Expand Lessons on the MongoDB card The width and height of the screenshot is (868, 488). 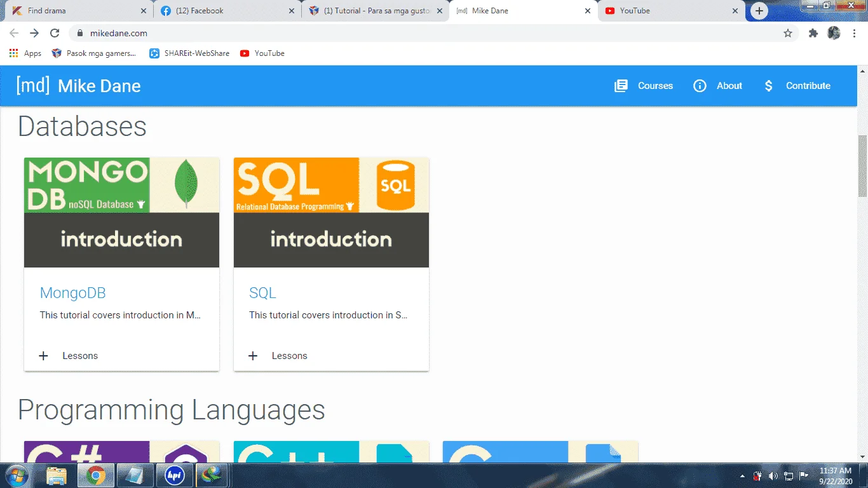click(69, 356)
